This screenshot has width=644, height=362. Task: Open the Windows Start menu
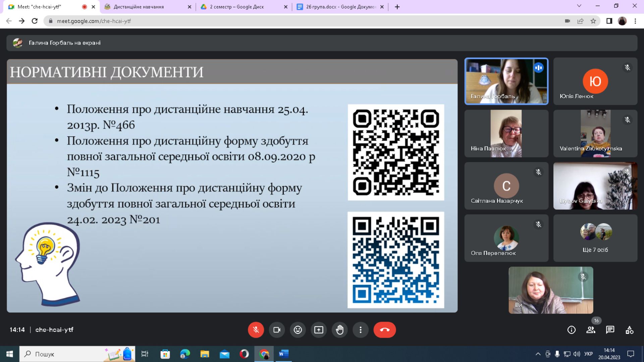click(x=9, y=354)
